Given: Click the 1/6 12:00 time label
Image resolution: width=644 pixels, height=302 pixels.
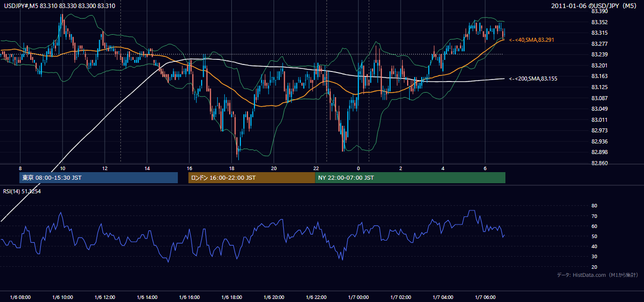Looking at the screenshot, I should tap(105, 297).
